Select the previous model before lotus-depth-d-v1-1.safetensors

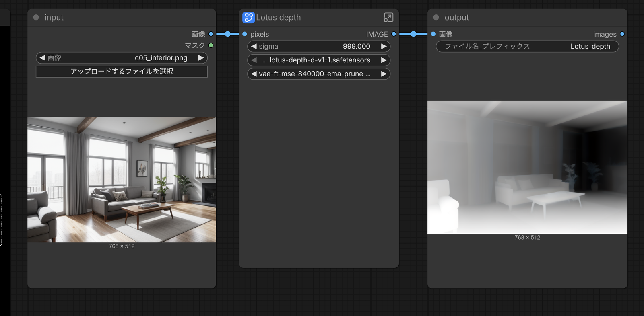254,60
